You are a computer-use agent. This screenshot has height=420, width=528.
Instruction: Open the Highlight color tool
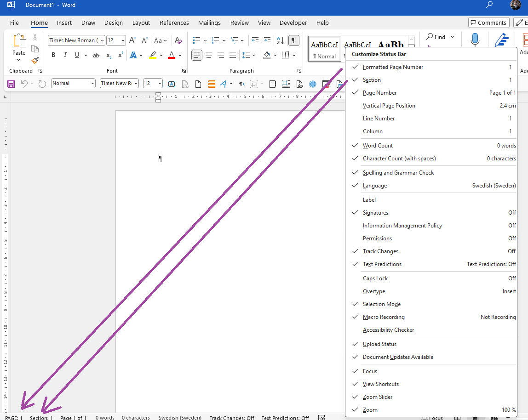tap(153, 55)
